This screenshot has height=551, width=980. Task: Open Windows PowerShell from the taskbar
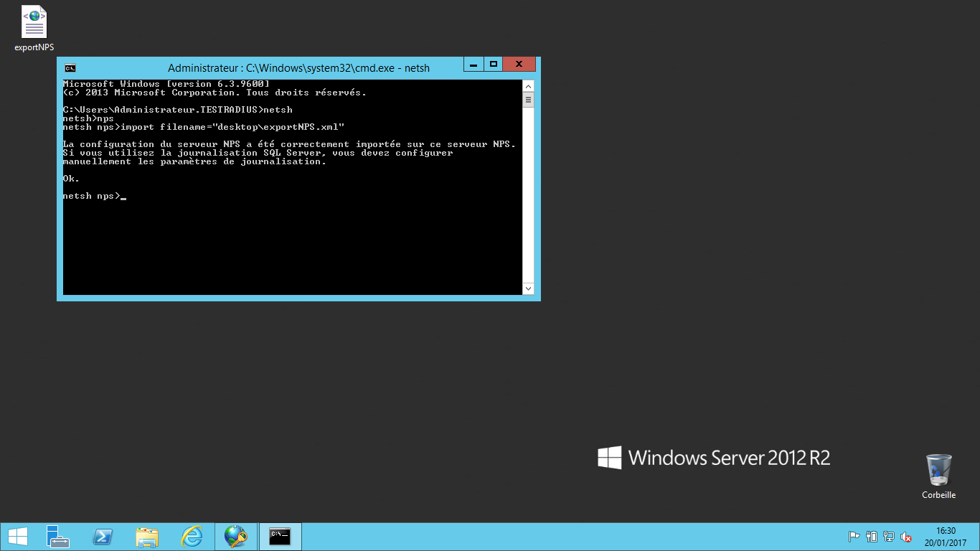click(103, 537)
